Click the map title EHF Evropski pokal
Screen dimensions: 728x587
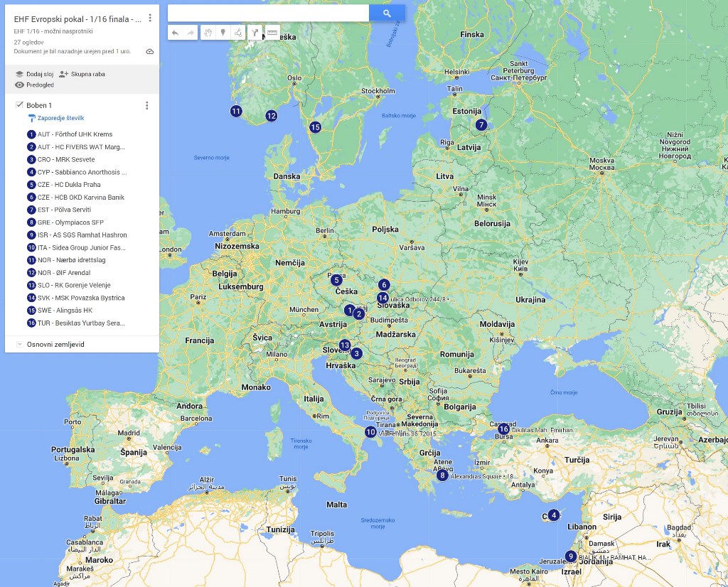77,19
